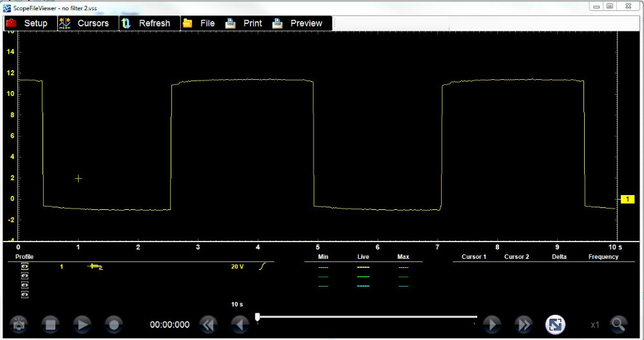The height and width of the screenshot is (340, 644).
Task: Step back one frame button
Action: click(240, 325)
